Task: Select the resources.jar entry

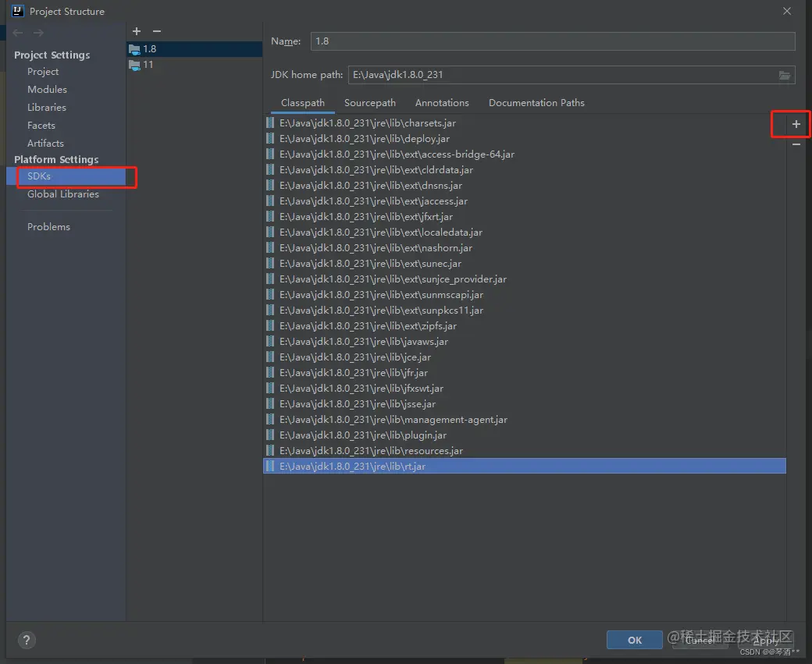Action: (x=525, y=451)
